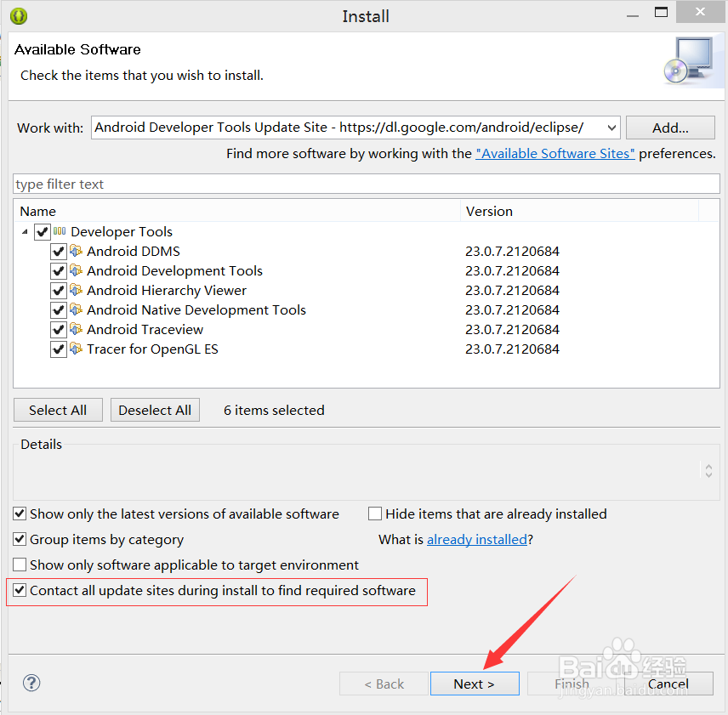This screenshot has height=715, width=728.
Task: Click the type filter text field
Action: click(x=367, y=184)
